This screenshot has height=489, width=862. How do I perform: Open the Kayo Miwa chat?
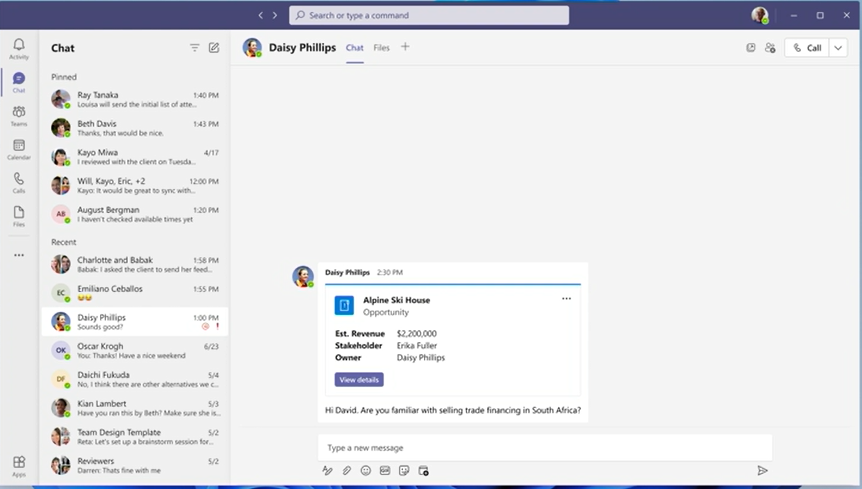[x=135, y=157]
